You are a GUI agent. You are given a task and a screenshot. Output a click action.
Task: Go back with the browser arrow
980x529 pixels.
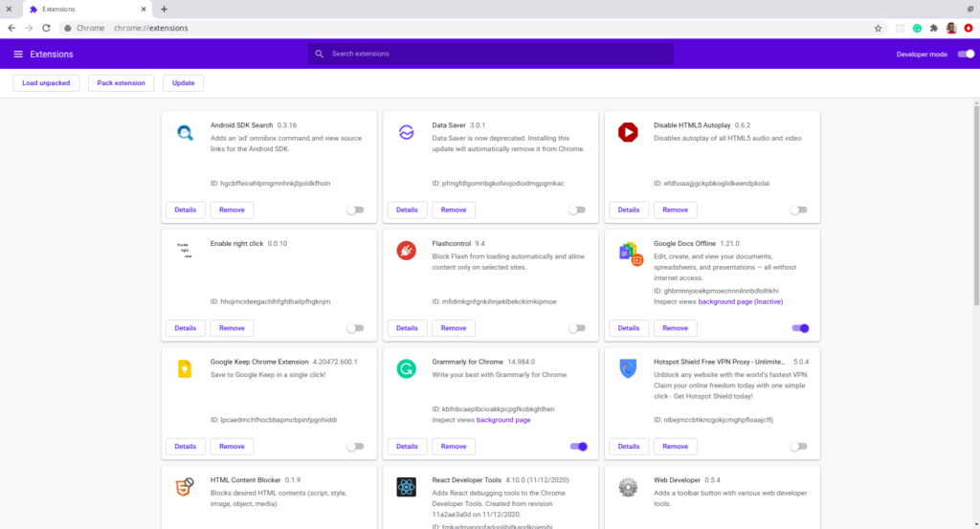pos(11,28)
